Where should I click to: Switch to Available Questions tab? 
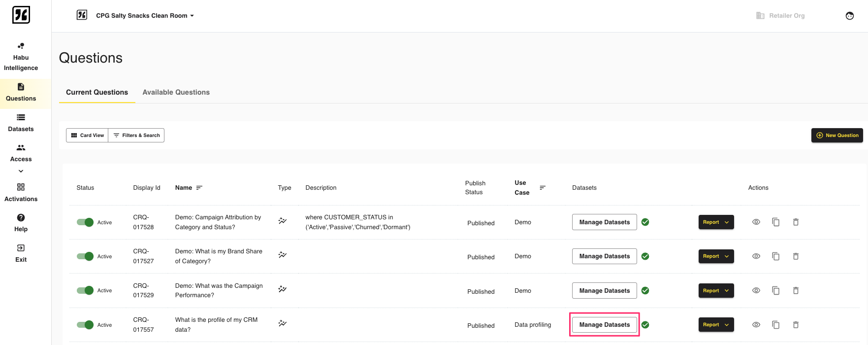(176, 92)
